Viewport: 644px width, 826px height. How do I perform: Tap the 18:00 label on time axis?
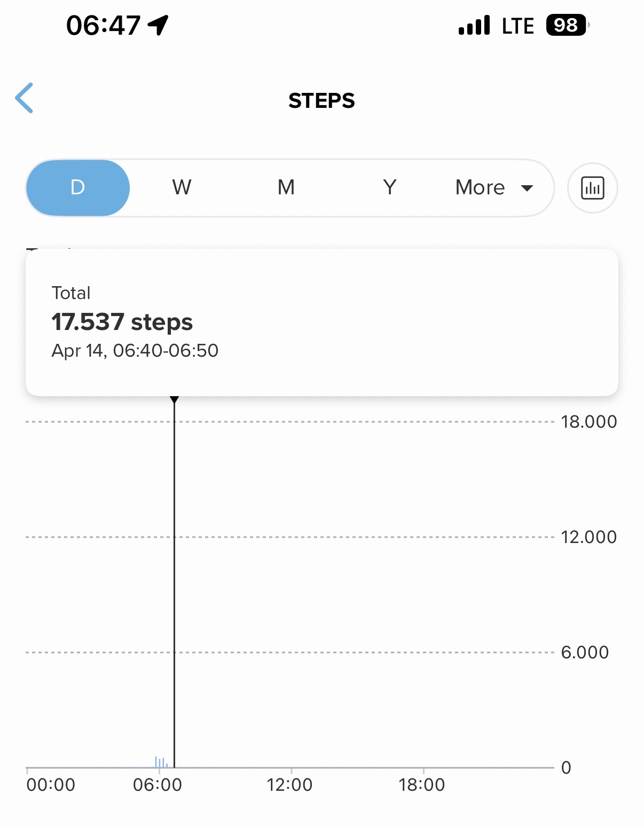click(x=422, y=785)
